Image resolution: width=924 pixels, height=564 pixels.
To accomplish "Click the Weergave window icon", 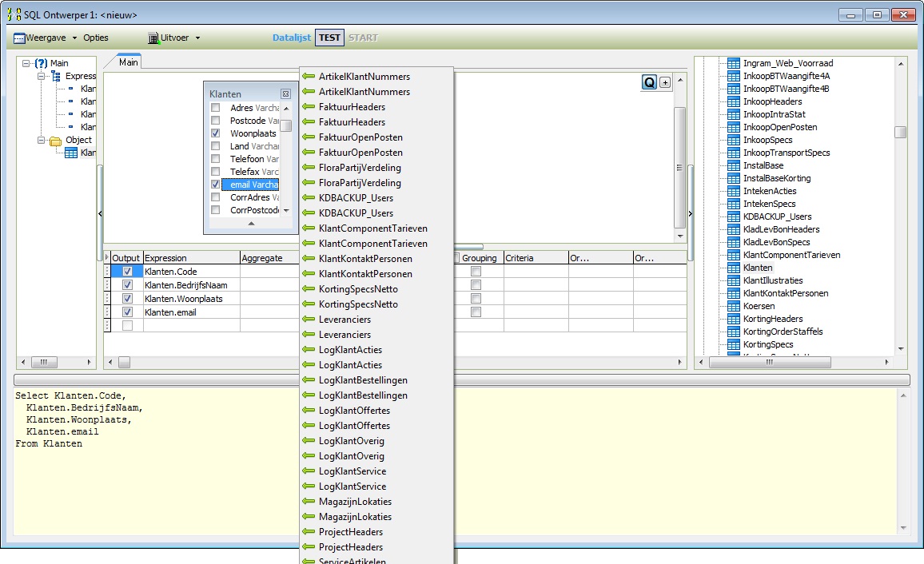I will click(x=20, y=38).
